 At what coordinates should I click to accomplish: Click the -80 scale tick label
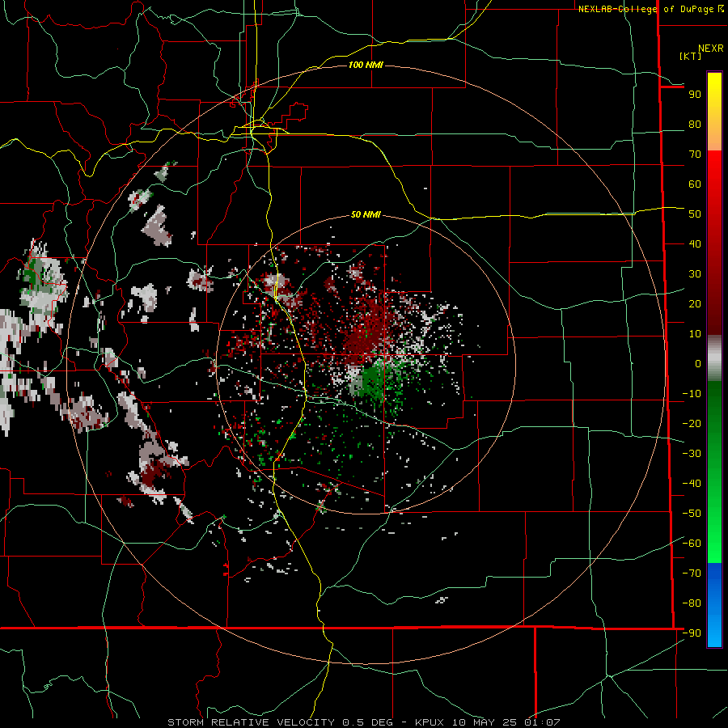click(692, 603)
